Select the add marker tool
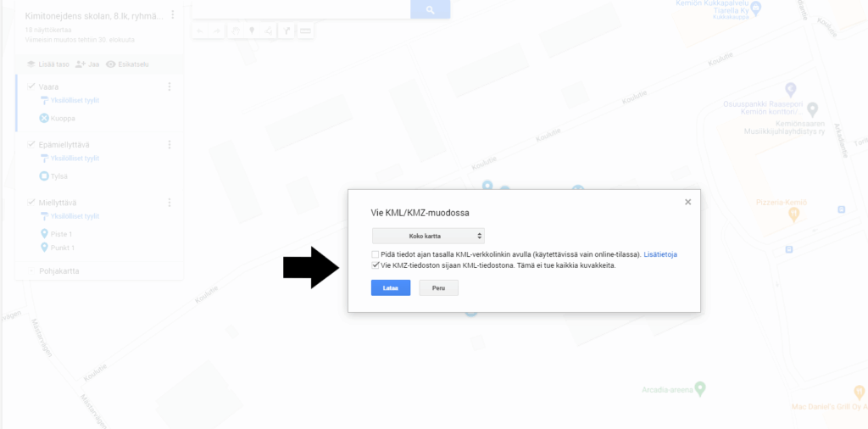This screenshot has height=429, width=868. pos(252,31)
